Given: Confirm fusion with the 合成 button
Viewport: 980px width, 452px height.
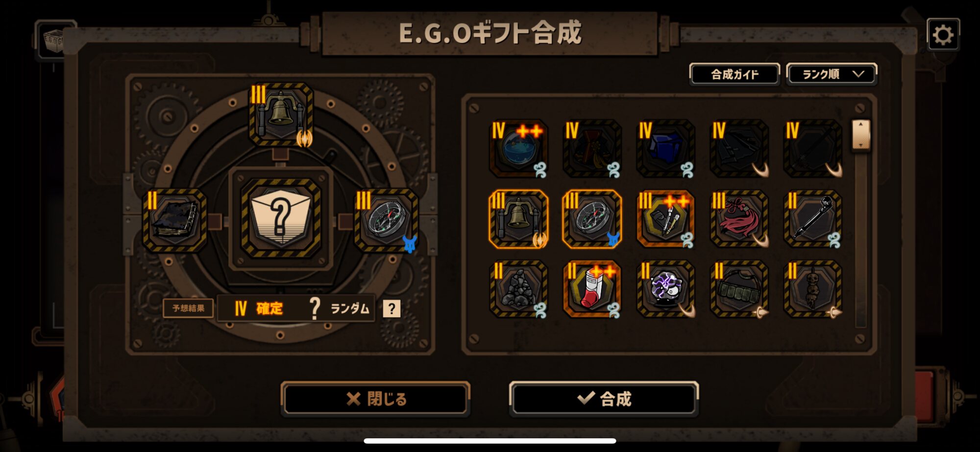Looking at the screenshot, I should pos(604,399).
